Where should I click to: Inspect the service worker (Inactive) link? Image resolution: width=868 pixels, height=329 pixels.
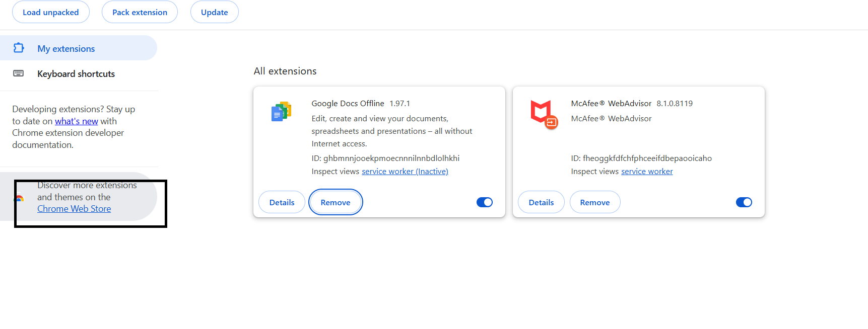tap(405, 172)
